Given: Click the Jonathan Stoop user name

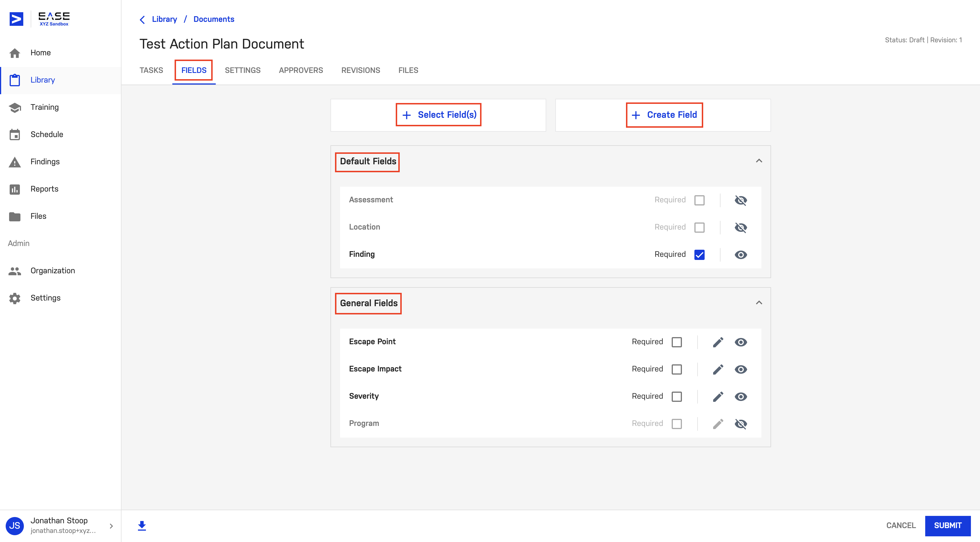Looking at the screenshot, I should click(59, 520).
